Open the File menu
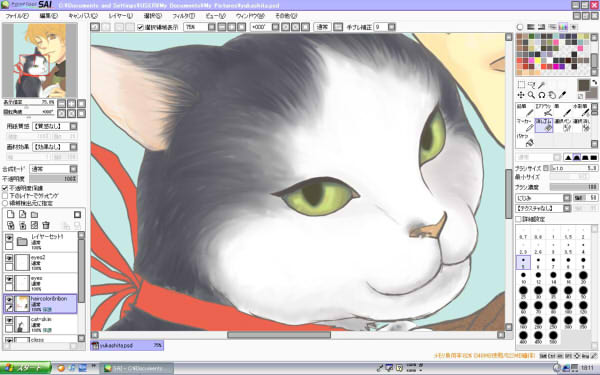This screenshot has height=375, width=600. (17, 16)
